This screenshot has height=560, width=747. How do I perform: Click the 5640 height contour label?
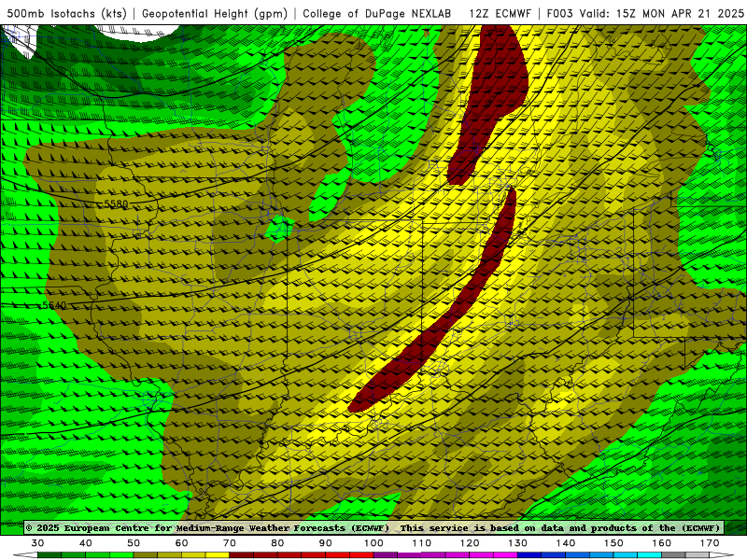(x=54, y=305)
